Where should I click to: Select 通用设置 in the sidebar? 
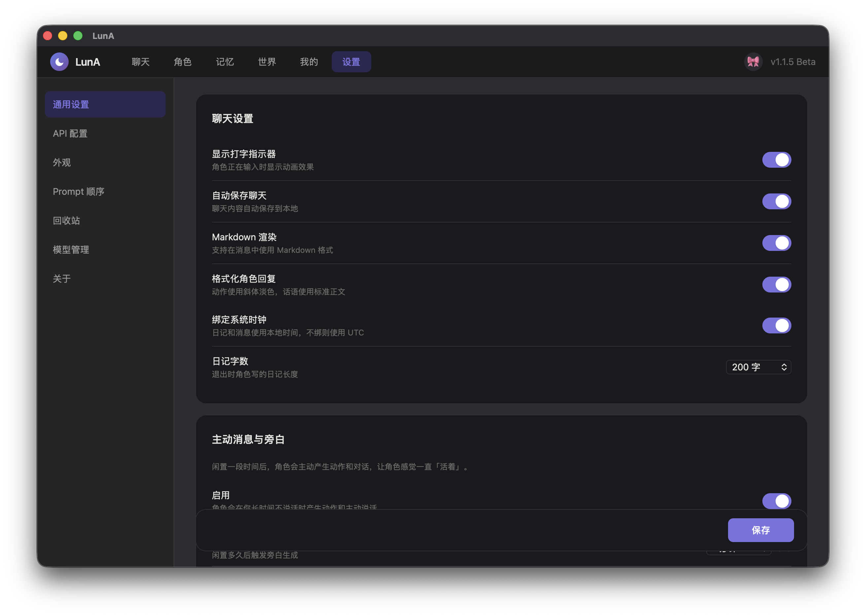coord(105,104)
